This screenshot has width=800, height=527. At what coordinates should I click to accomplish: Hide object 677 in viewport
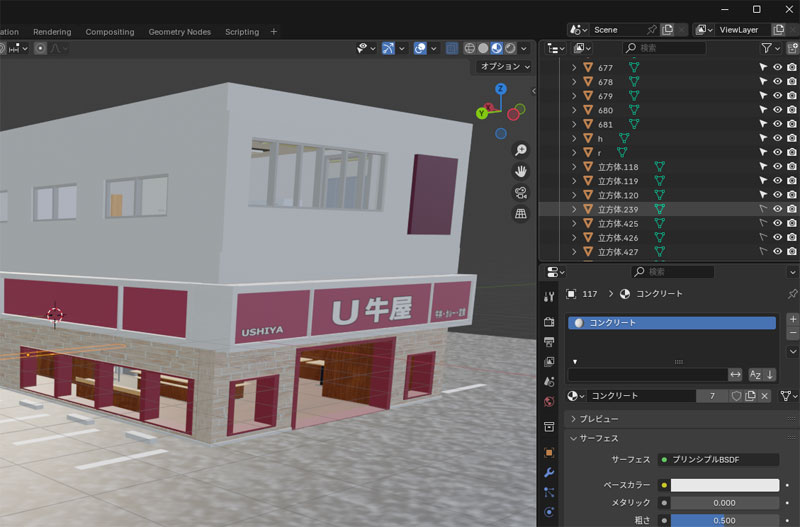[x=777, y=67]
